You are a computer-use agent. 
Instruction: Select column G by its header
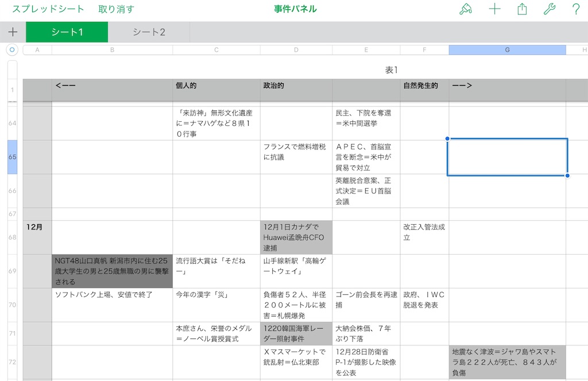pos(507,50)
